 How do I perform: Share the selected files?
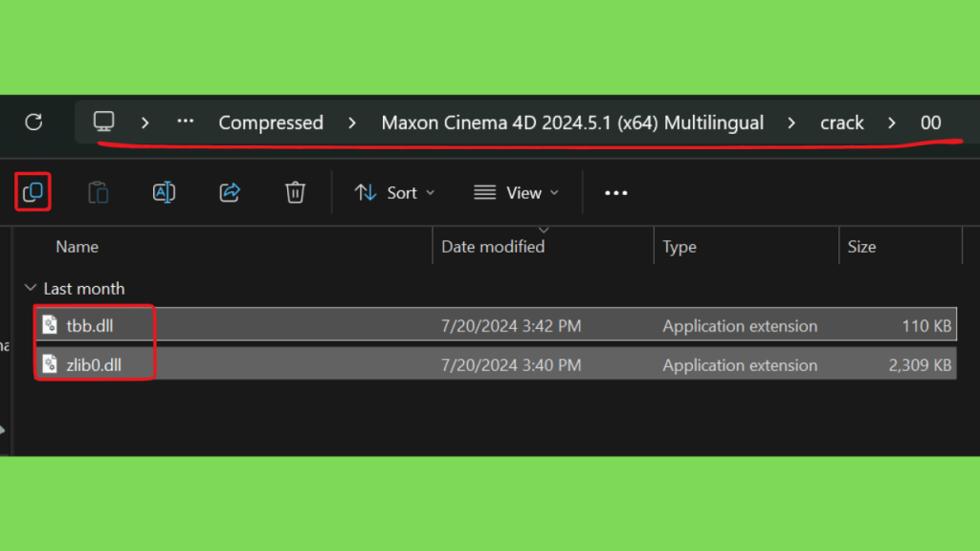point(230,192)
